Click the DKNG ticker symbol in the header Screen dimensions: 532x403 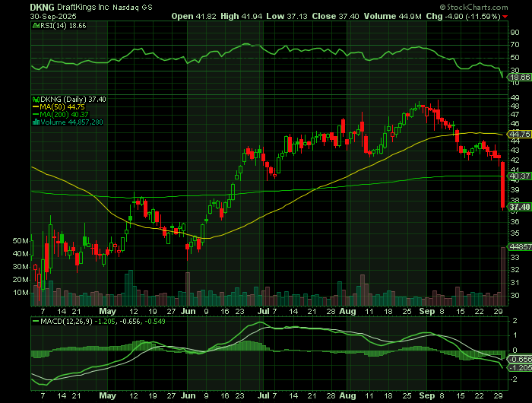[42, 7]
